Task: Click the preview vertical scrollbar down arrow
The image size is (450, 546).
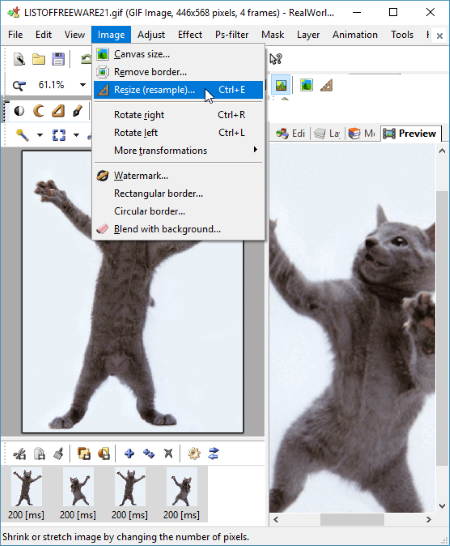Action: (442, 506)
